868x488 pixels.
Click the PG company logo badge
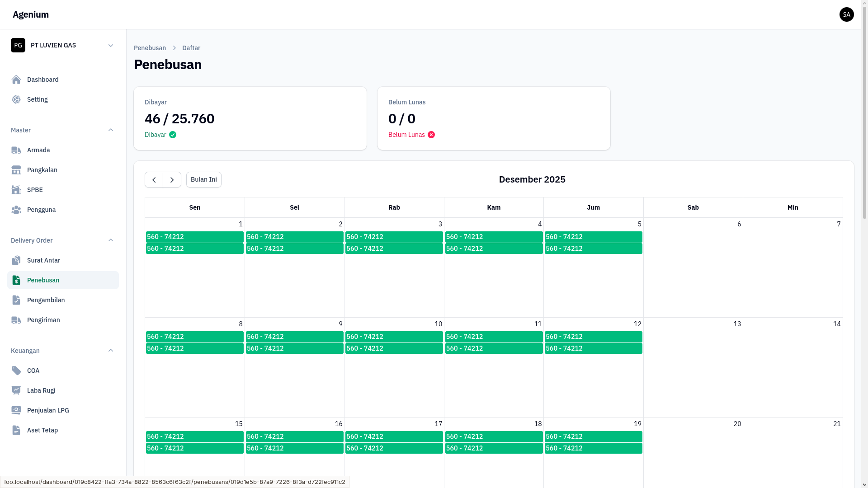click(x=18, y=45)
